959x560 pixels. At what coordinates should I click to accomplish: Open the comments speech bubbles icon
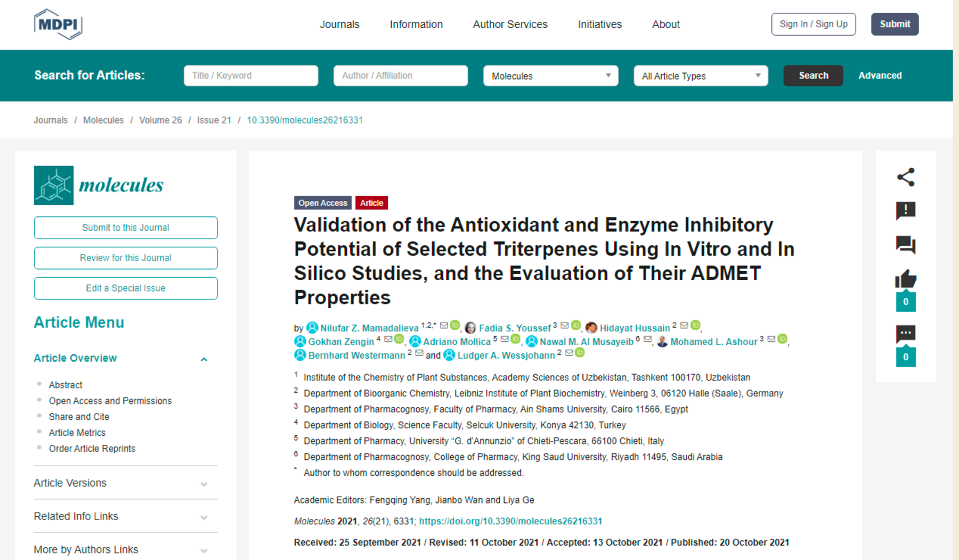tap(905, 245)
